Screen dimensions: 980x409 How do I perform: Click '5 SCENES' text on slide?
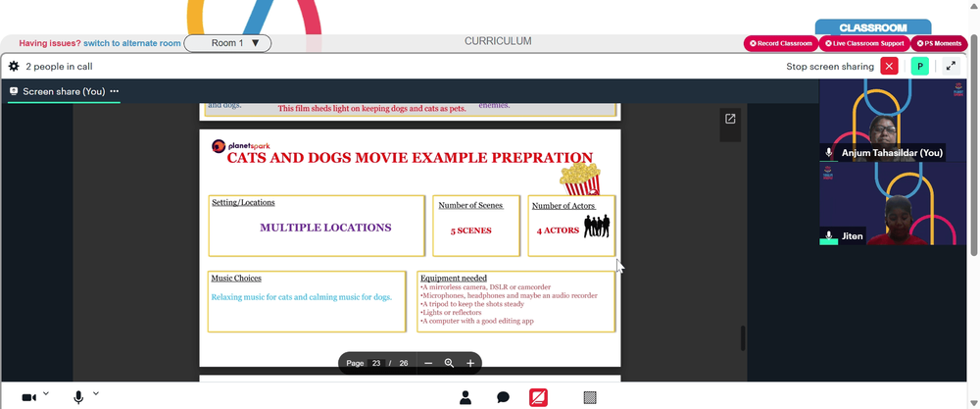tap(470, 230)
